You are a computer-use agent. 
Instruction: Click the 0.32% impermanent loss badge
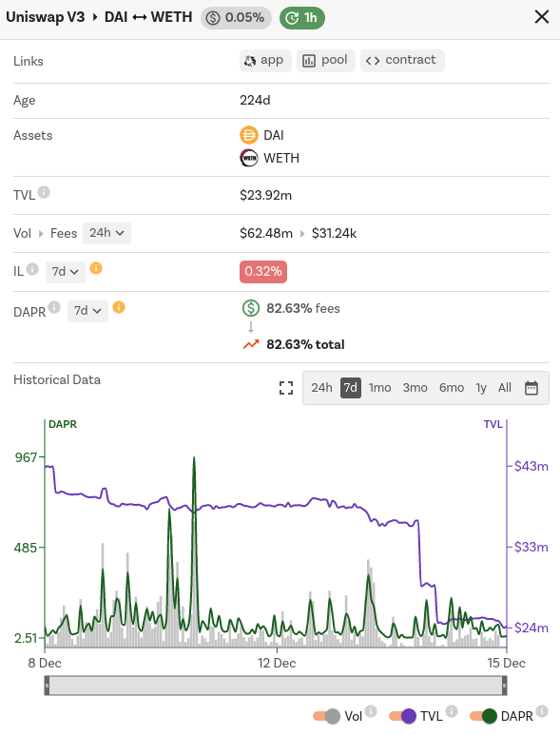click(263, 271)
